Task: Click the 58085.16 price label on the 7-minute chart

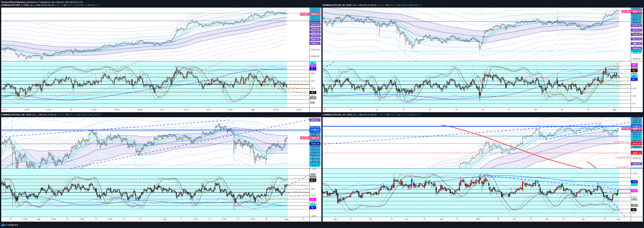Action: 315,14
